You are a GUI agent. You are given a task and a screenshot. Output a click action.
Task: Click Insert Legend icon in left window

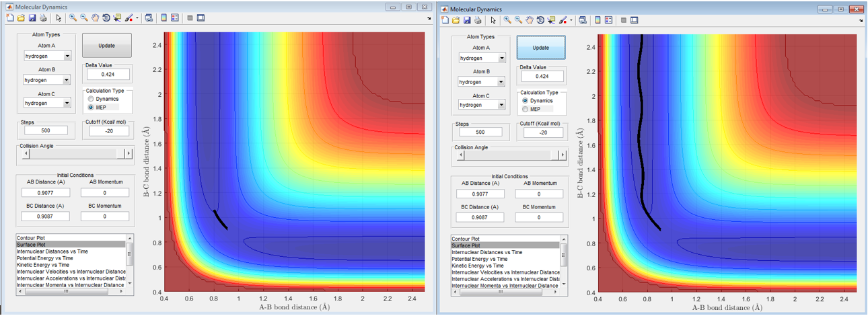click(175, 18)
